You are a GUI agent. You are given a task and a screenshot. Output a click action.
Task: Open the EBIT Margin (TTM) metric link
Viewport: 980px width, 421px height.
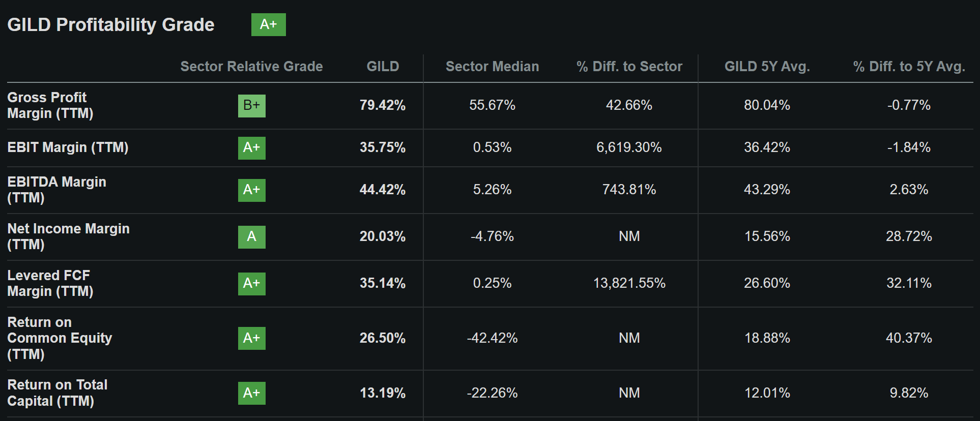(68, 147)
